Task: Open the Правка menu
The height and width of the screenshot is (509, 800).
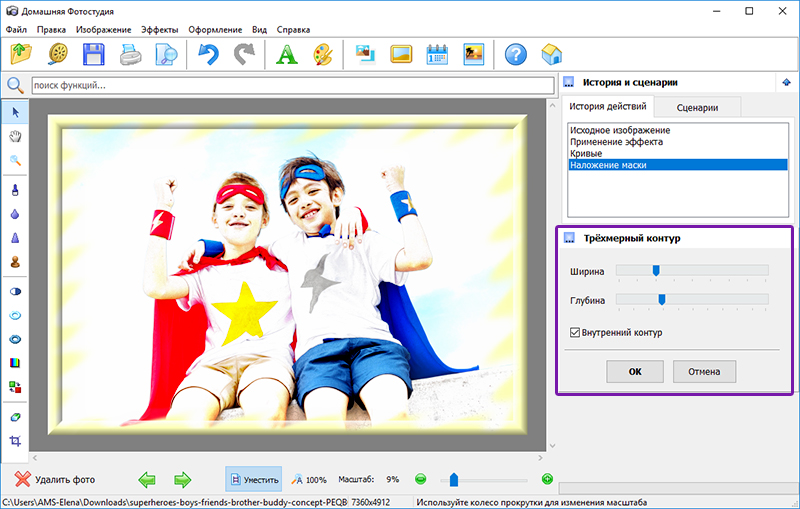Action: (x=51, y=30)
